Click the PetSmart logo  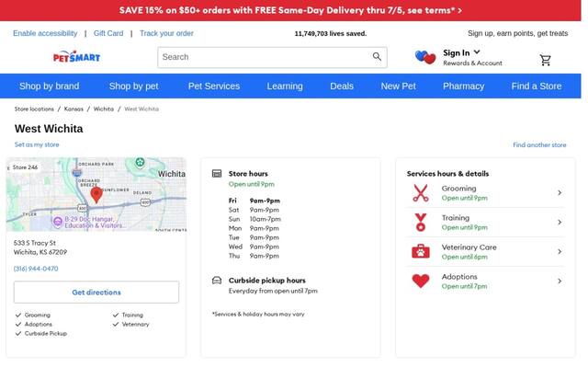(x=76, y=57)
